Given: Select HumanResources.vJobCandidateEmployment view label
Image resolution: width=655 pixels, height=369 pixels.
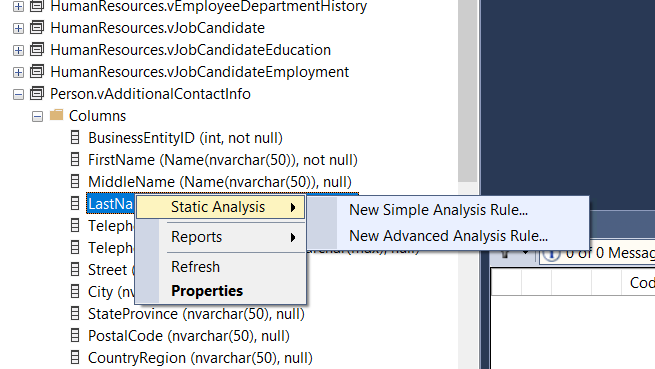Looking at the screenshot, I should (x=199, y=72).
